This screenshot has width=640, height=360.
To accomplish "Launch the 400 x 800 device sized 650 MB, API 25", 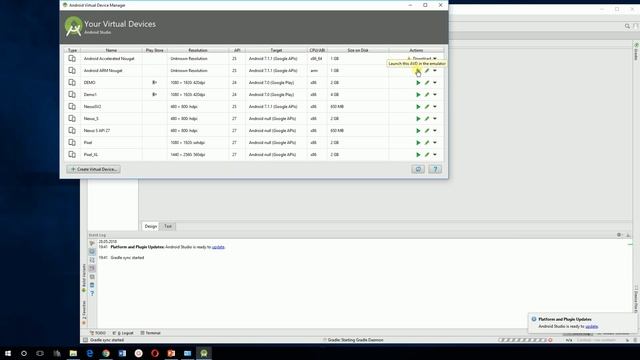I will coord(418,107).
